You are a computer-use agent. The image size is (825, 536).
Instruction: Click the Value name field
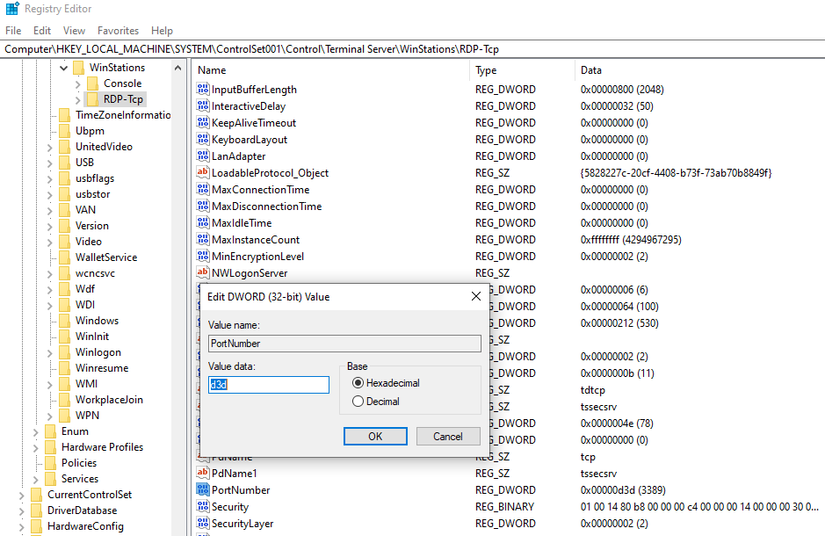(x=345, y=343)
